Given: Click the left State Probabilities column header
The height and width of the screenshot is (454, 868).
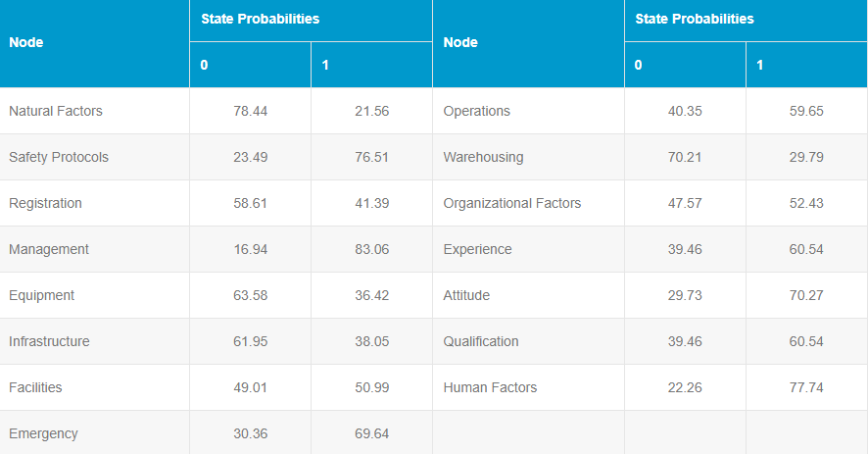Looking at the screenshot, I should tap(261, 19).
